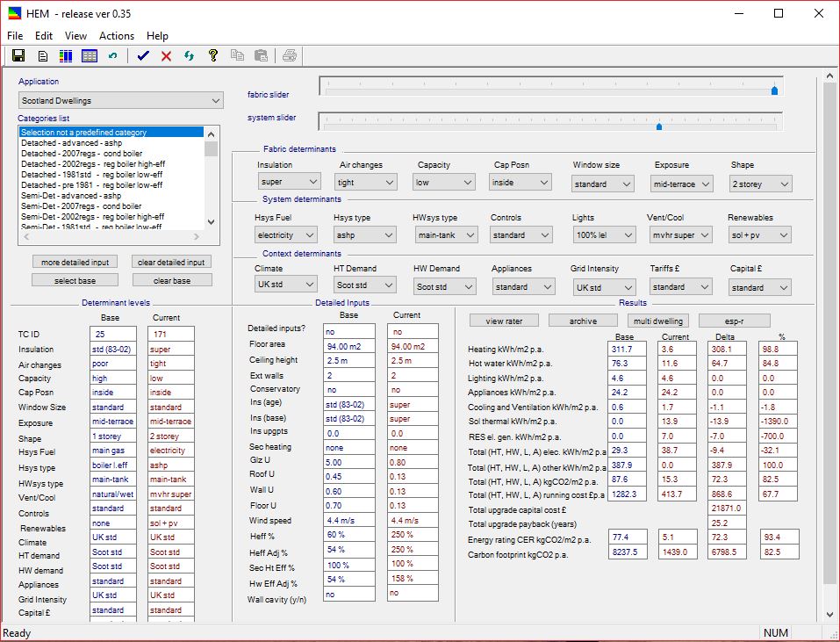Open the blue table grid icon
Viewport: 840px width, 642px height.
[89, 56]
